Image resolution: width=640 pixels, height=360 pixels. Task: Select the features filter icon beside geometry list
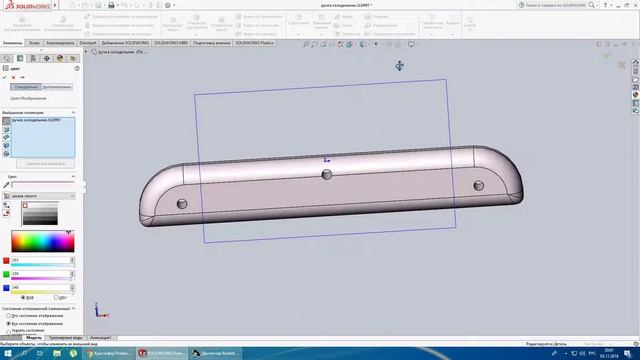[6, 154]
